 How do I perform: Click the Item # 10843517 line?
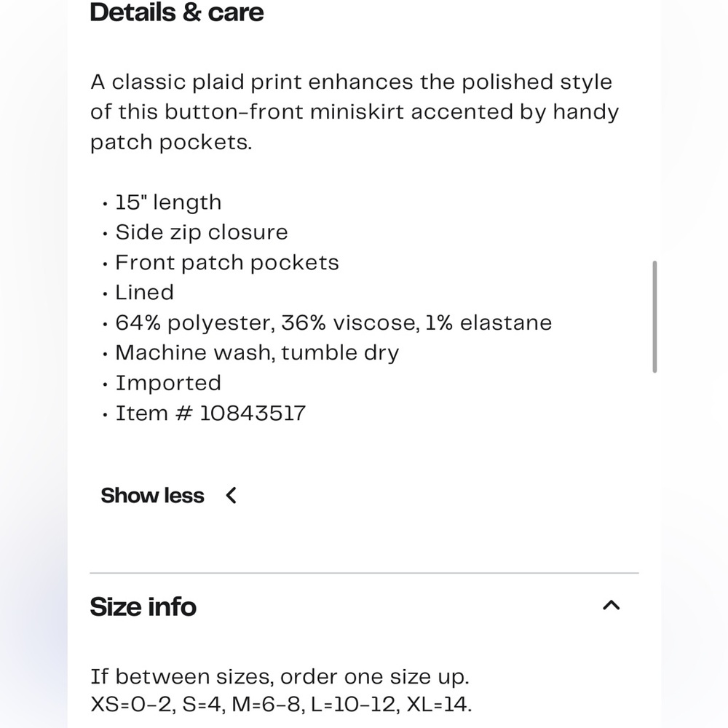210,414
